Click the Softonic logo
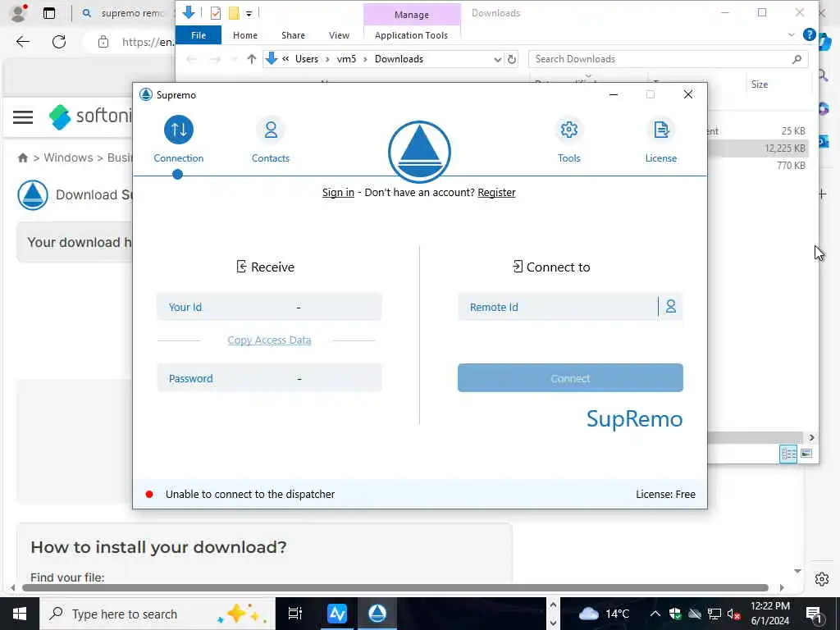840x630 pixels. click(x=90, y=116)
